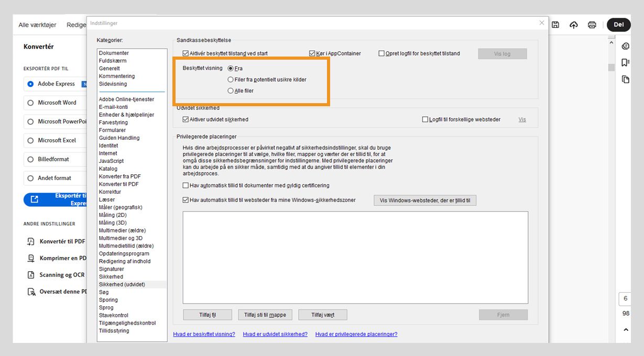Open the Hvad er udvidet sikkerhed link
Screen dimensions: 644x356
point(275,333)
